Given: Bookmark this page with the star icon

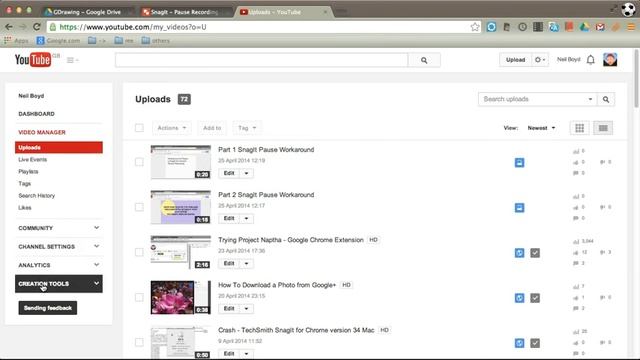Looking at the screenshot, I should tap(475, 27).
